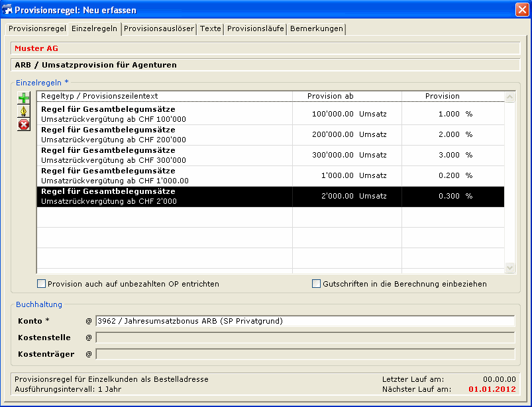Click into the Konto input field

tap(305, 322)
